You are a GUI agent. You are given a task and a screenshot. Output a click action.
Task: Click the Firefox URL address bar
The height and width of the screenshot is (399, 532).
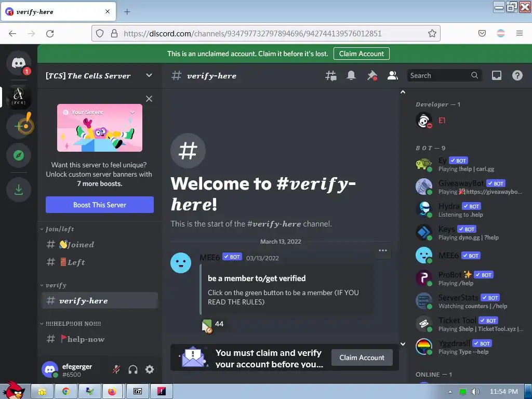point(265,33)
